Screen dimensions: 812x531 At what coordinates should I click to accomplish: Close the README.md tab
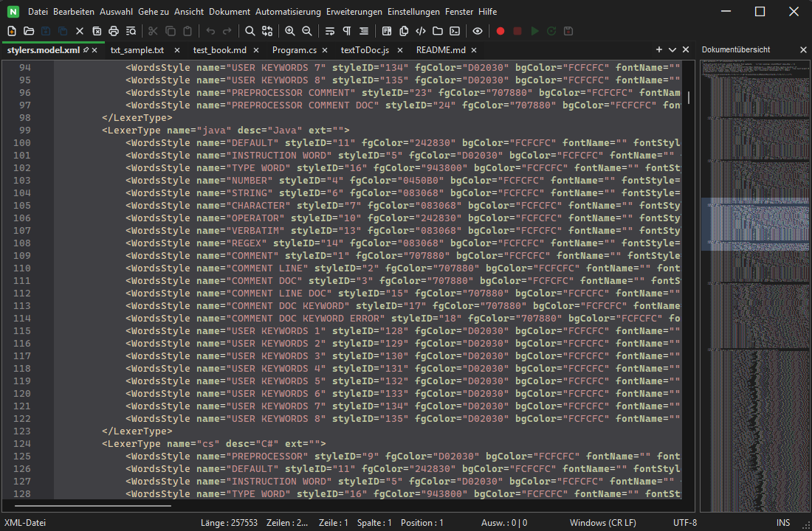tap(474, 50)
